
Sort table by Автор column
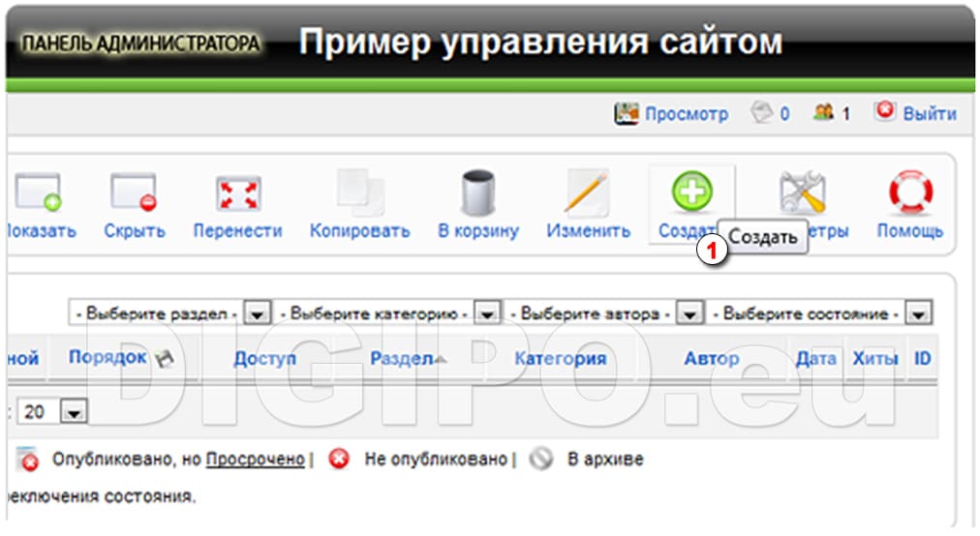pos(711,359)
